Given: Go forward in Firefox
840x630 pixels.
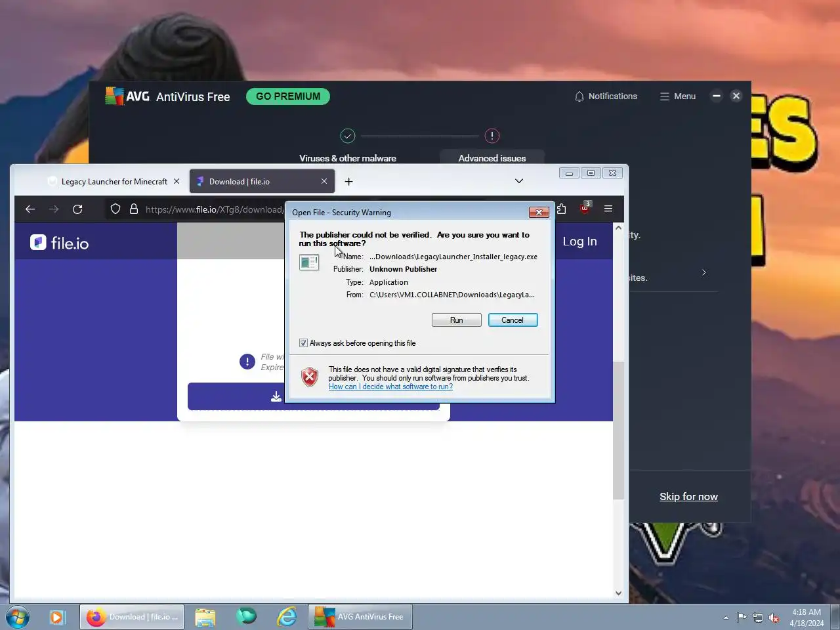Looking at the screenshot, I should tap(54, 209).
